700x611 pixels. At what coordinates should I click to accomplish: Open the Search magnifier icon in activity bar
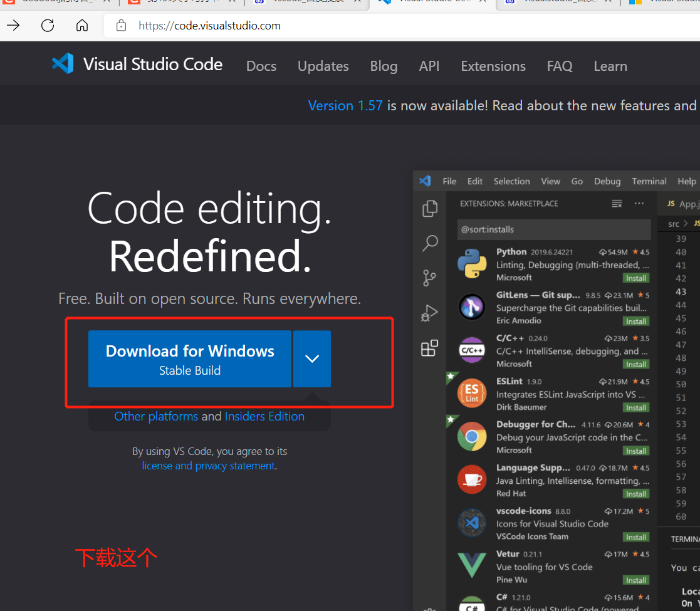tap(430, 243)
